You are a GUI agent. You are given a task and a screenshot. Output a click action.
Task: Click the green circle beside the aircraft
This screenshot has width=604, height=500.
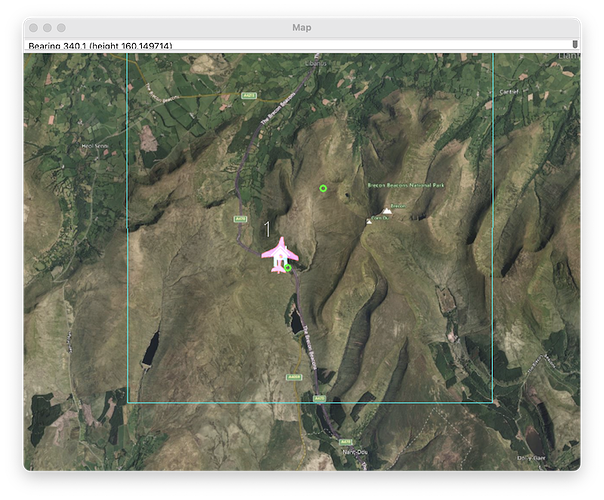tap(288, 267)
